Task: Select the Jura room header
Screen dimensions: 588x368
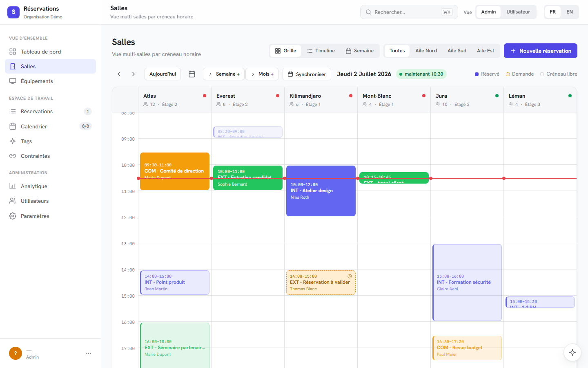Action: point(467,100)
